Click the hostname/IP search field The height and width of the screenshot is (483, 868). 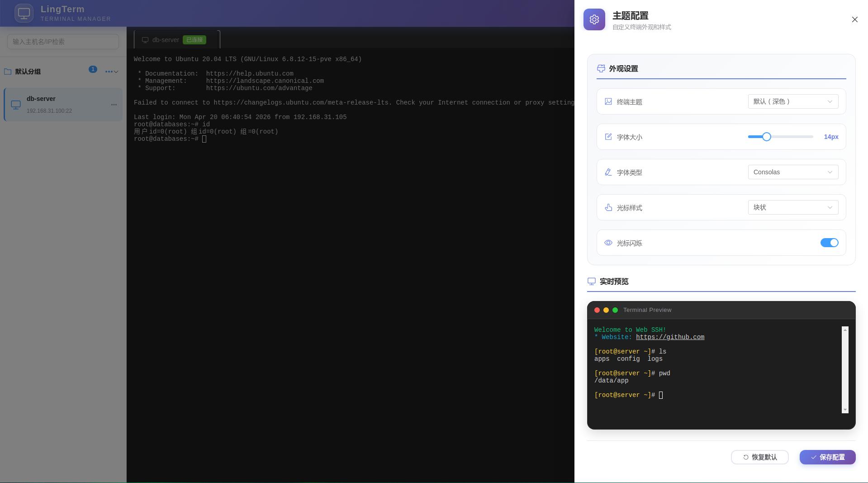[63, 42]
